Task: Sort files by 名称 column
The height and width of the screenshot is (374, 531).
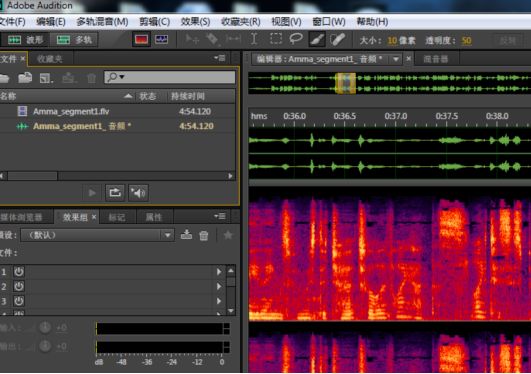Action: click(x=66, y=97)
